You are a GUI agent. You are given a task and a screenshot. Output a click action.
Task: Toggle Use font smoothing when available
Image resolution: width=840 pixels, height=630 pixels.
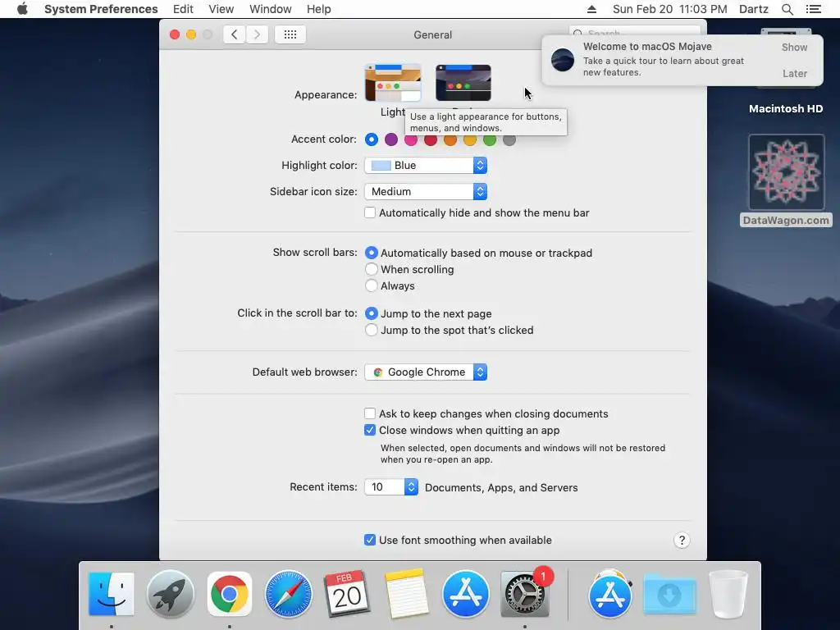click(x=370, y=540)
